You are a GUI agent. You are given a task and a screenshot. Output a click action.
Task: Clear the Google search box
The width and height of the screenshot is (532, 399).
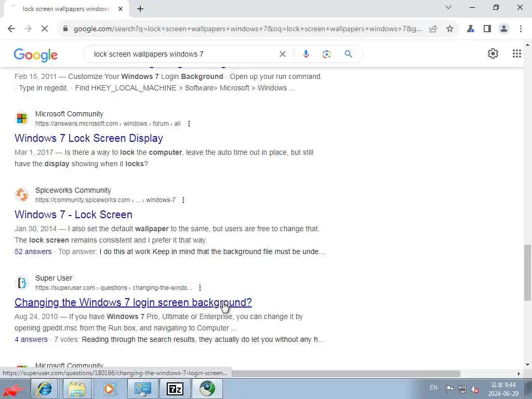pos(282,54)
